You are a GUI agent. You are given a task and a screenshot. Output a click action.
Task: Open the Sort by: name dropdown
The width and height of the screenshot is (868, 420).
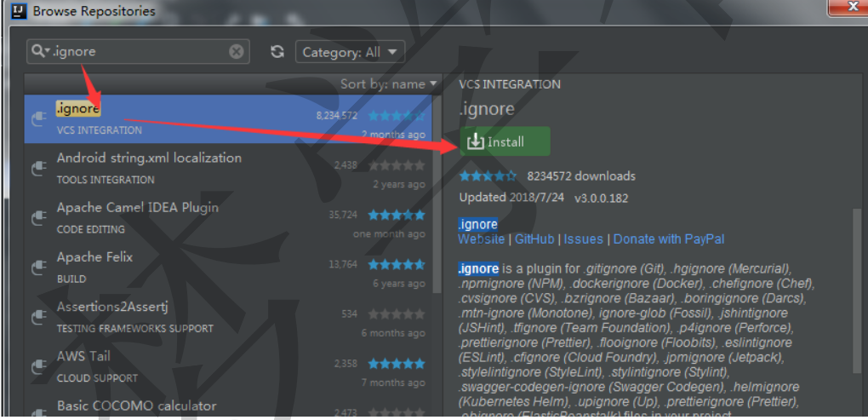click(x=388, y=83)
